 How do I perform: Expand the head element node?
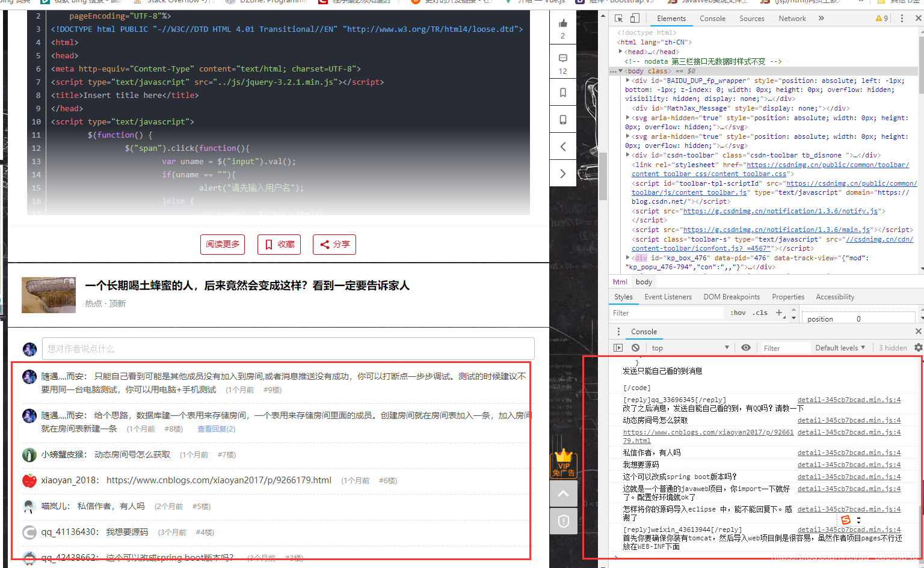pos(620,52)
